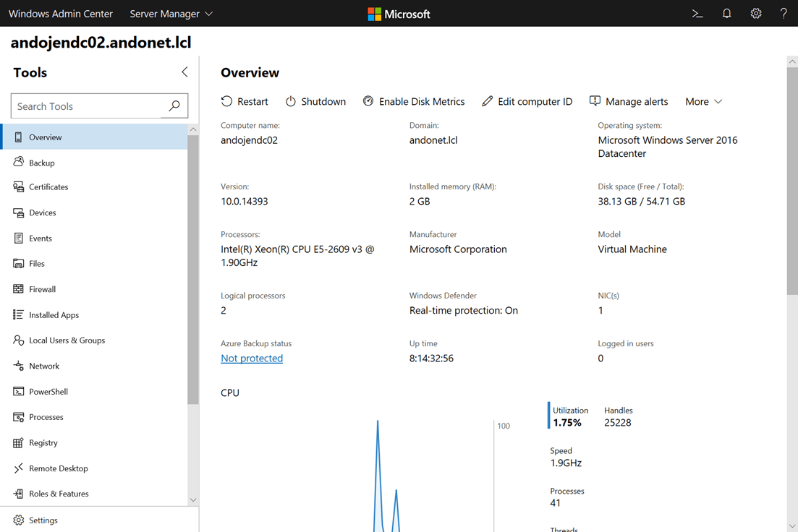This screenshot has width=798, height=532.
Task: Click the Edit computer ID pencil icon
Action: click(x=487, y=101)
